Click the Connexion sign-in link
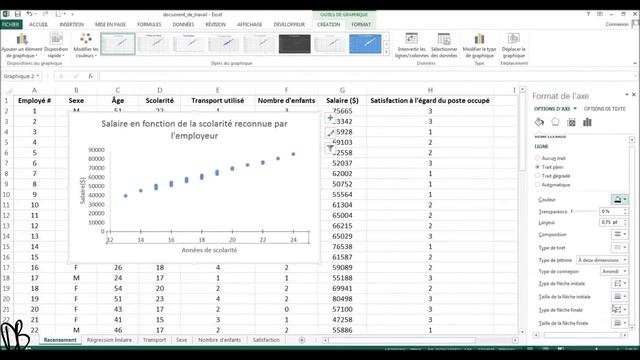The width and height of the screenshot is (640, 360). [x=617, y=24]
